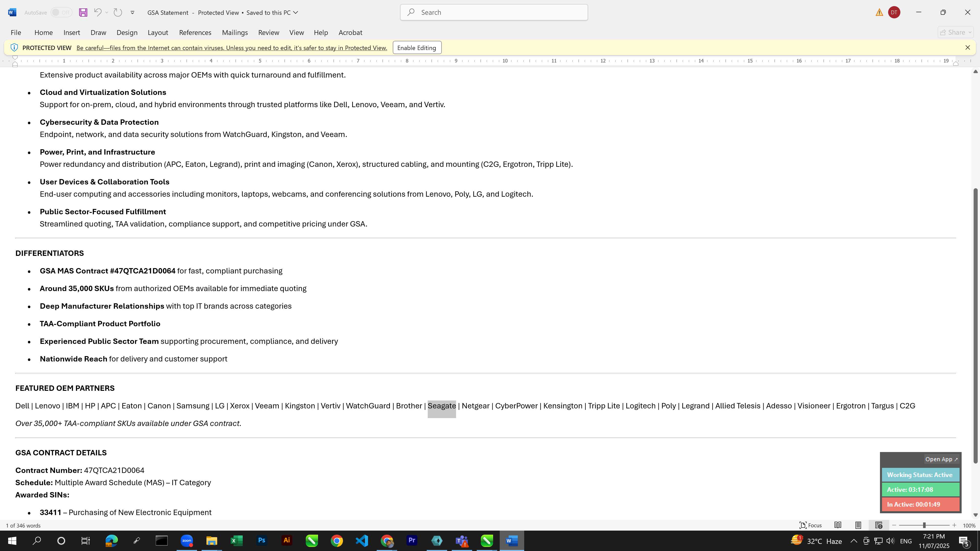Click the yellow warning triangle icon

tap(879, 12)
